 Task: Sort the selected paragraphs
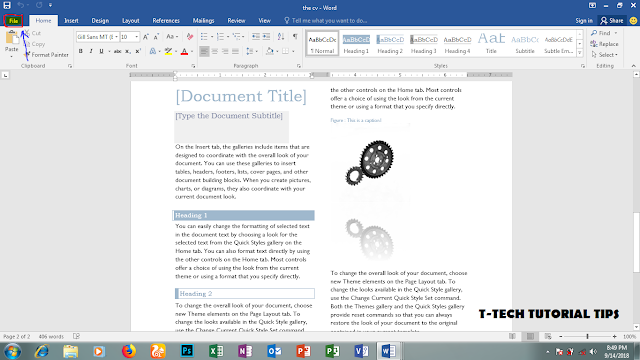coord(281,37)
